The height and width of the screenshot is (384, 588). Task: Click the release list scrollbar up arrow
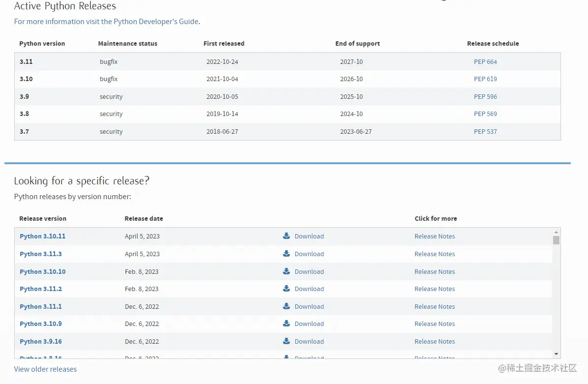tap(556, 232)
